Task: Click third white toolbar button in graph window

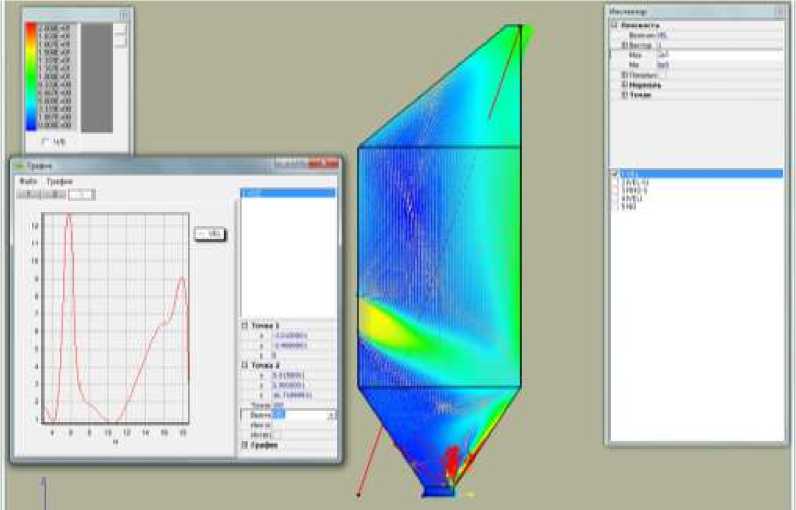Action: tap(82, 194)
